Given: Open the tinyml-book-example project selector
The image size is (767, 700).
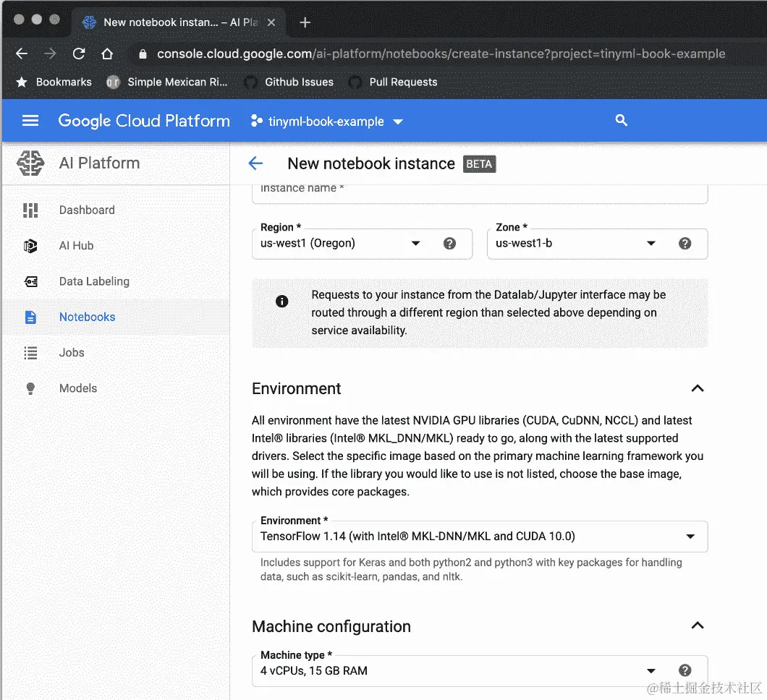Looking at the screenshot, I should point(326,121).
